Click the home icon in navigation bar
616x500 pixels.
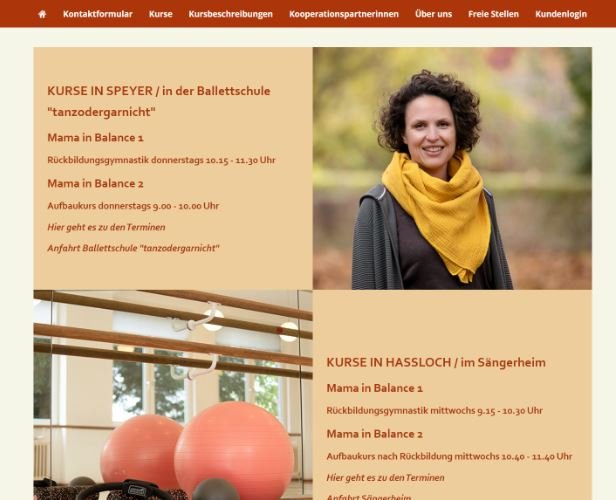tap(42, 14)
